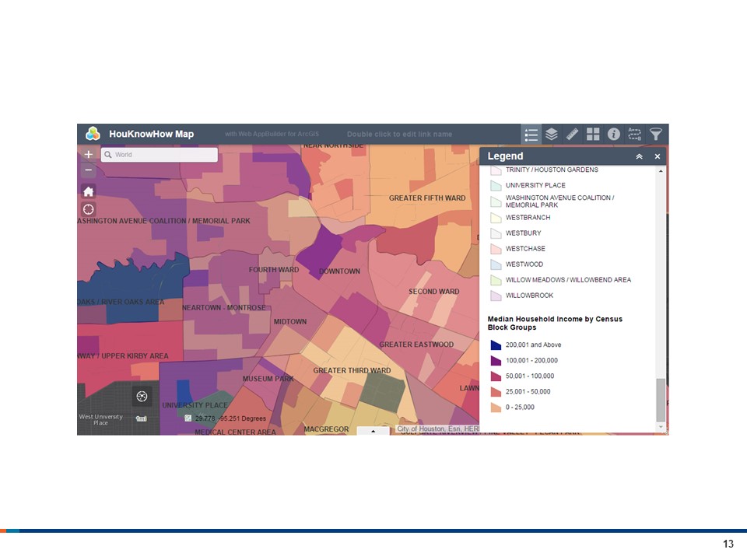This screenshot has width=747, height=560.
Task: Click the World search input field
Action: [159, 154]
